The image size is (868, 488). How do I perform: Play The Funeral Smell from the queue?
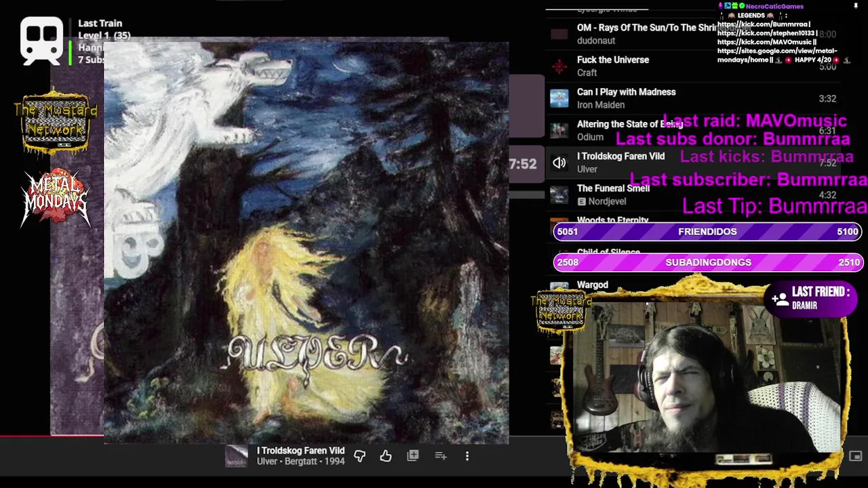click(613, 188)
